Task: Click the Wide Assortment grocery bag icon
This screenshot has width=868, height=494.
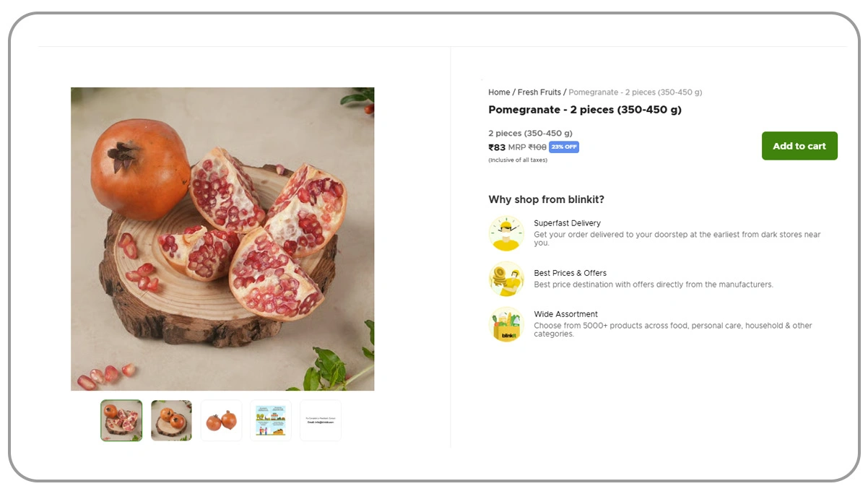Action: pyautogui.click(x=506, y=324)
